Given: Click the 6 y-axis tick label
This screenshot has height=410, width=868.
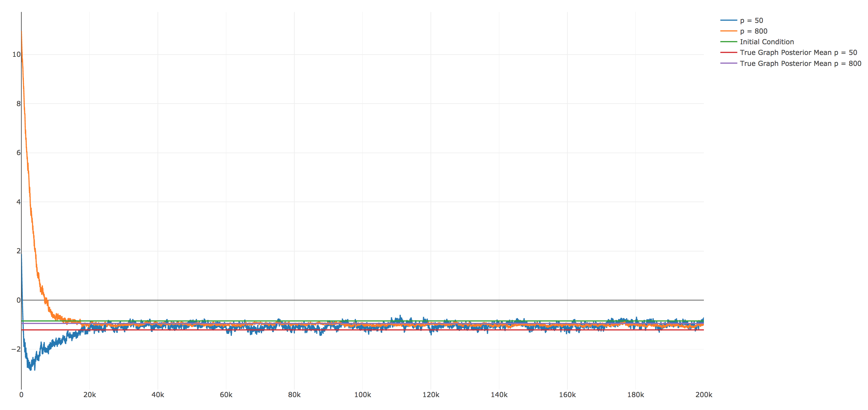Looking at the screenshot, I should 19,153.
